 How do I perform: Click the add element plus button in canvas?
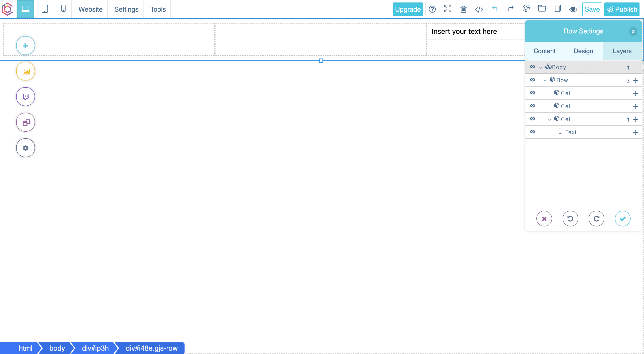click(25, 45)
